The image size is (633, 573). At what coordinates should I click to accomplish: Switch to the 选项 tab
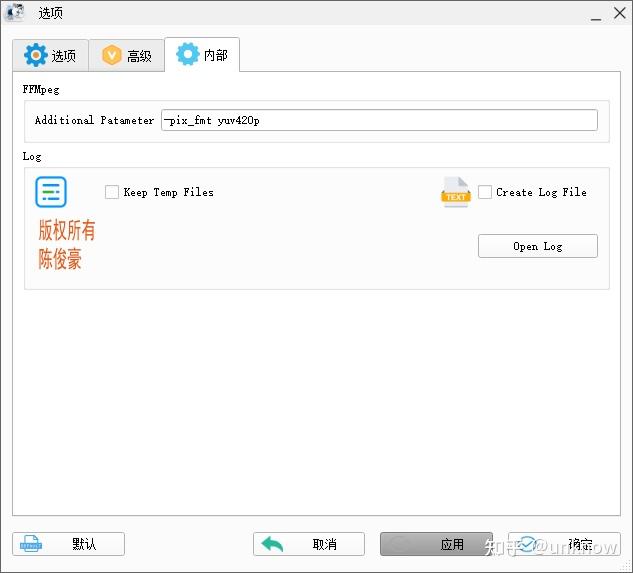click(x=50, y=55)
